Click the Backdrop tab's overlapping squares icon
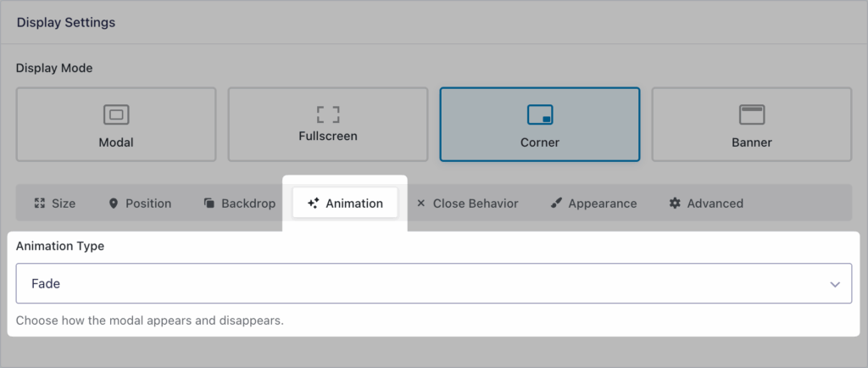The image size is (868, 368). coord(209,204)
